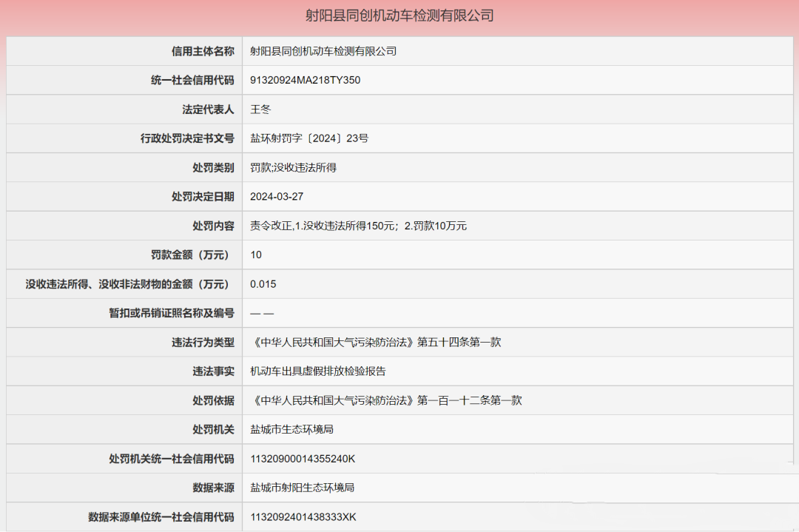Click the label 处罚依据
This screenshot has height=532, width=799.
213,400
